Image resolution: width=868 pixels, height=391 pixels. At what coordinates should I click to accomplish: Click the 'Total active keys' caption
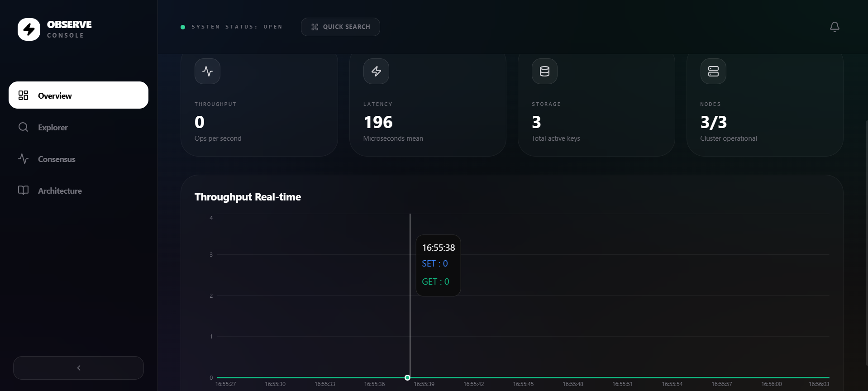556,138
